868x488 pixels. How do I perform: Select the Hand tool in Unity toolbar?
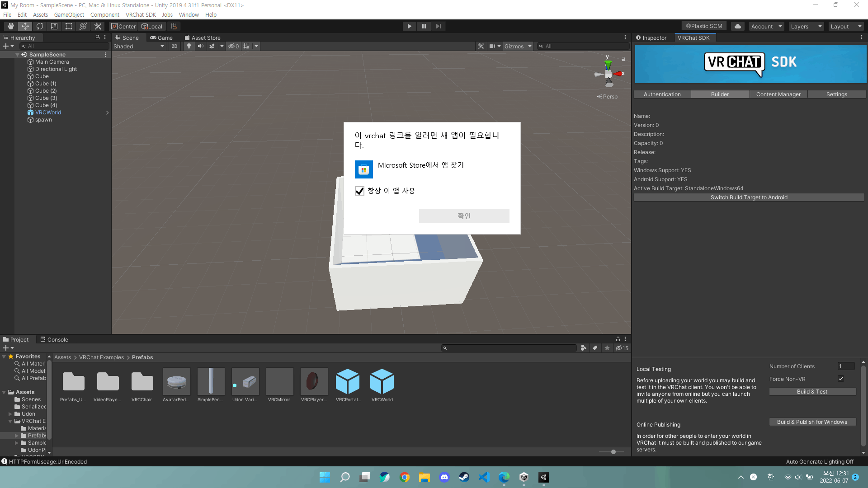[10, 26]
